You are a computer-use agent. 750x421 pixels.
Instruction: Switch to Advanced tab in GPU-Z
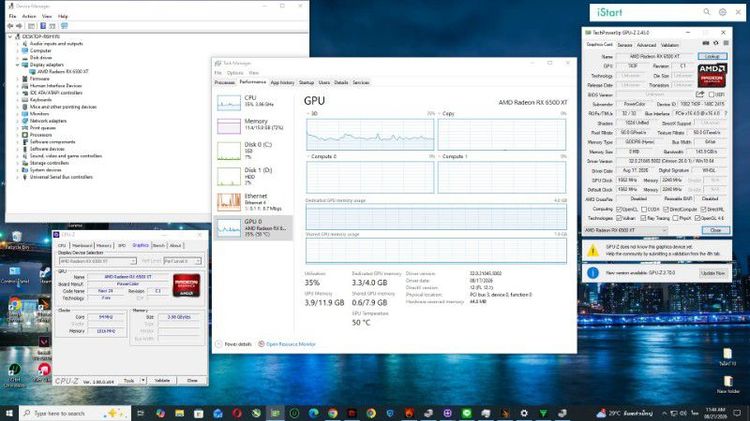[x=646, y=45]
